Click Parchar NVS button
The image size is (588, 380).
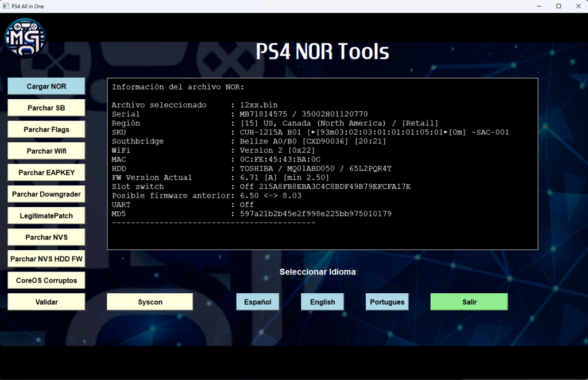click(46, 237)
